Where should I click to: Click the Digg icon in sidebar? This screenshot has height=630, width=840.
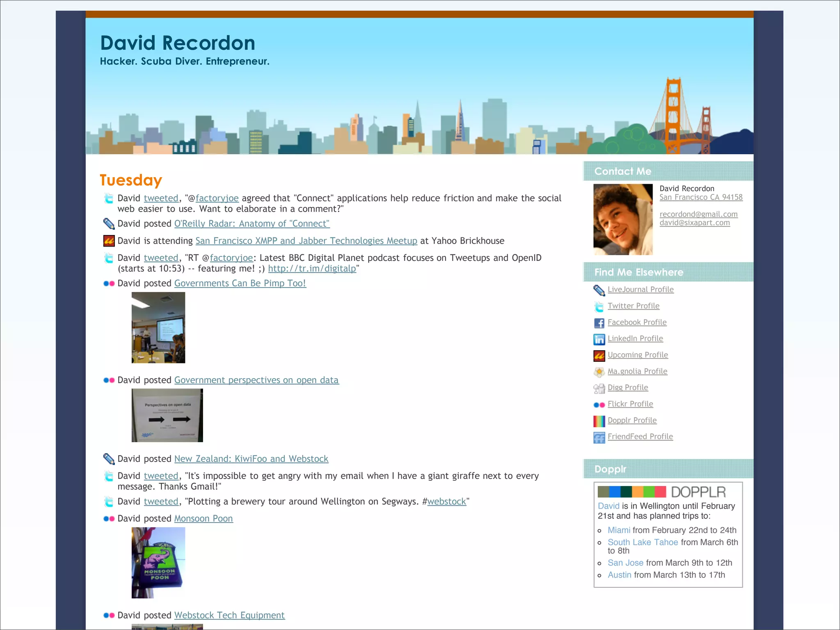point(599,388)
